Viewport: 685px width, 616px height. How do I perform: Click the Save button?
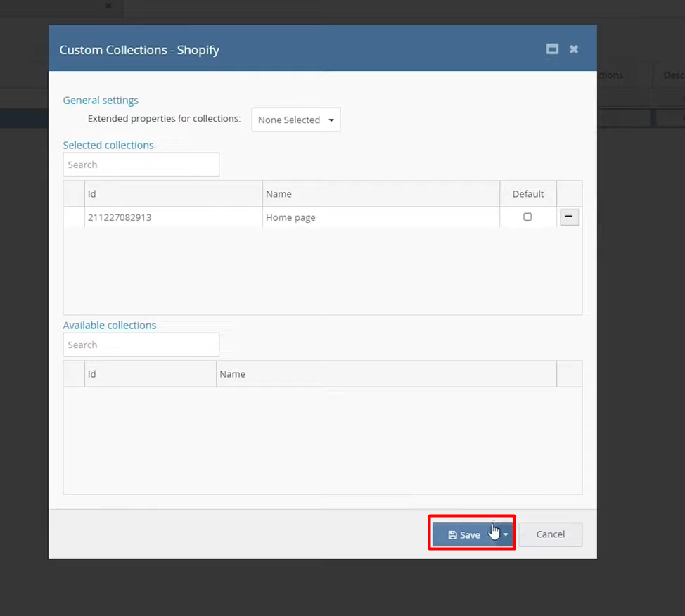pos(465,534)
